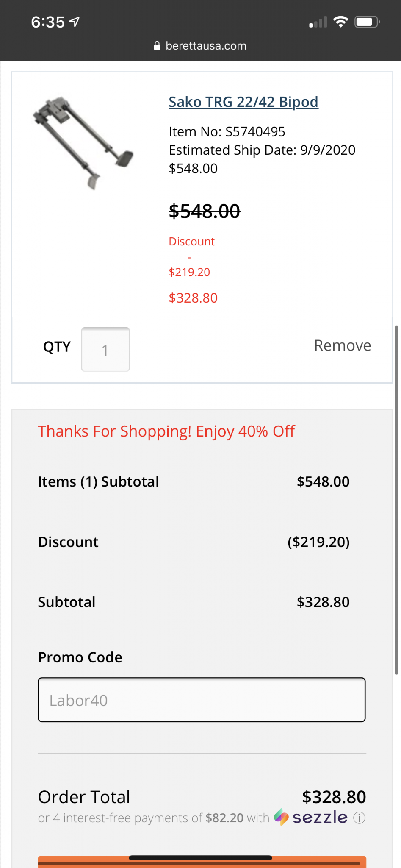Screen dimensions: 401x868
Task: Open the Sako TRG 22/42 Bipod link
Action: click(x=243, y=102)
